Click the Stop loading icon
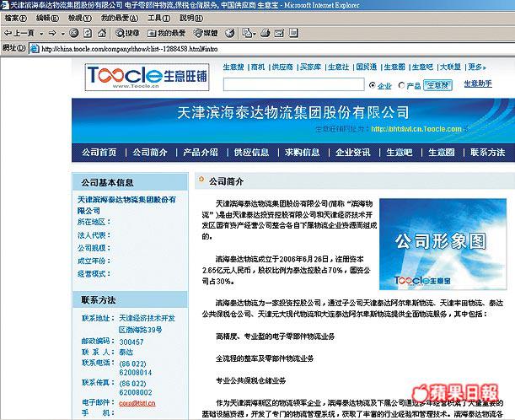Image resolution: width=515 pixels, height=420 pixels. [x=73, y=33]
